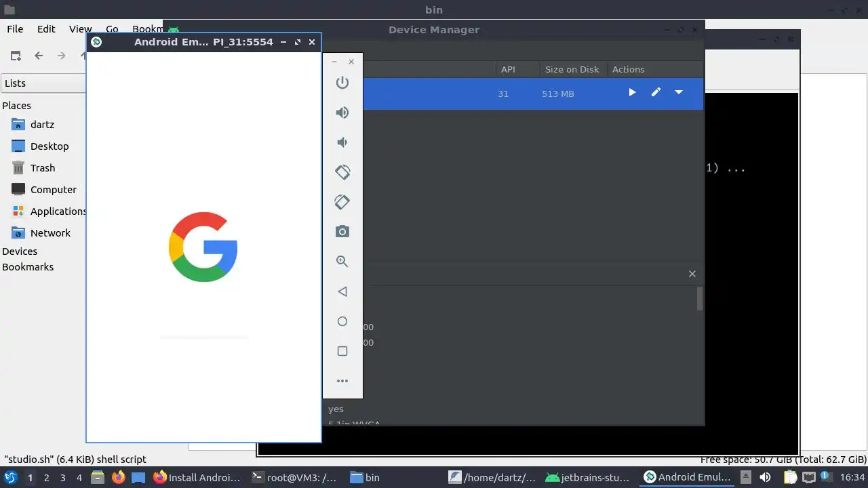Image resolution: width=868 pixels, height=488 pixels.
Task: Select Desktop in Places
Action: pos(50,146)
